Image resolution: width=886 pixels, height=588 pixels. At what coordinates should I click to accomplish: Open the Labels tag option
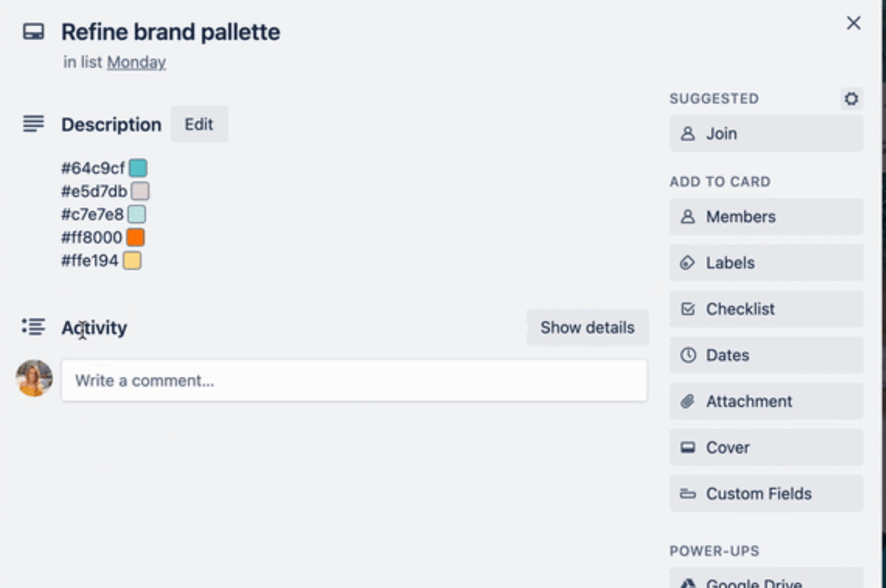(x=766, y=263)
